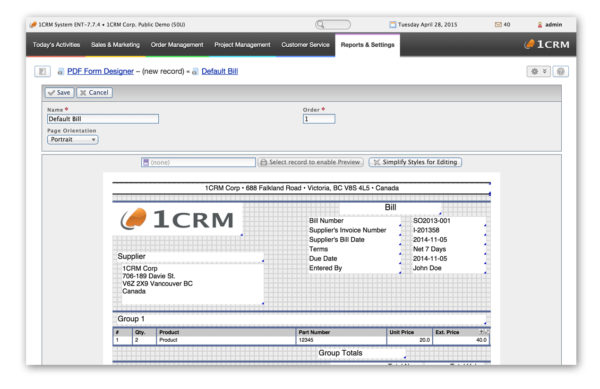Open calendar date Tuesday April 28, 2015
This screenshot has height=389, width=600.
423,24
